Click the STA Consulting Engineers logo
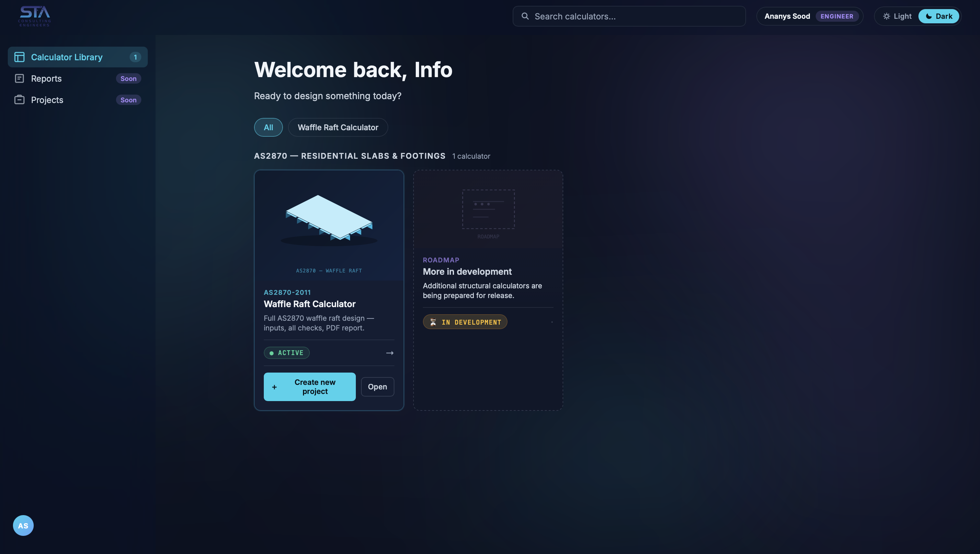Image resolution: width=980 pixels, height=554 pixels. [35, 16]
